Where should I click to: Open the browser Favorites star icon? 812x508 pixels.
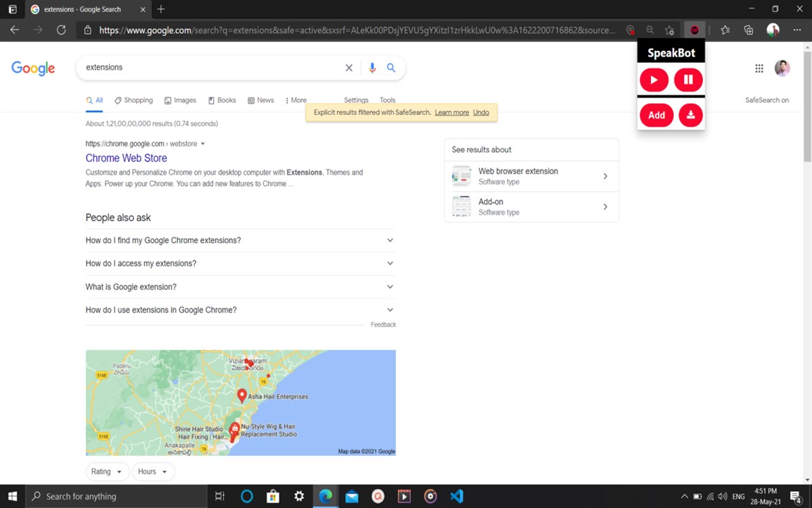pos(725,30)
